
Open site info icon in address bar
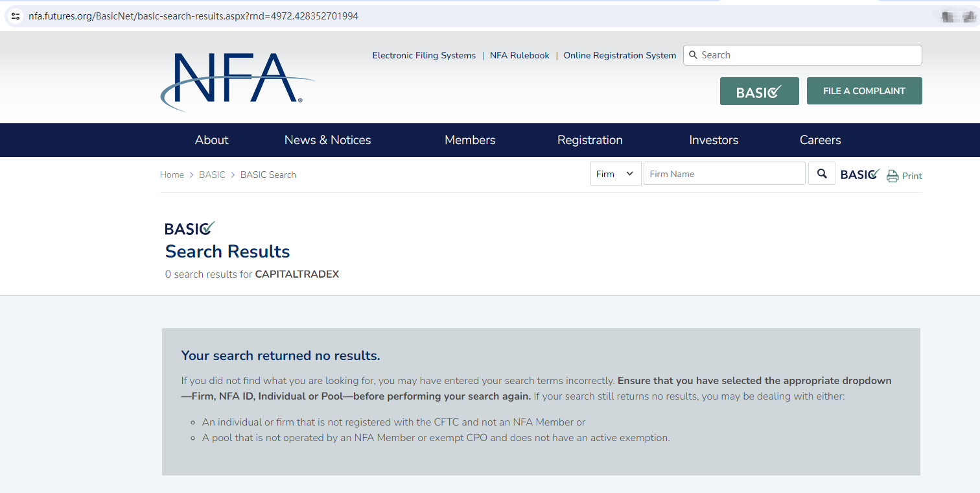coord(16,16)
